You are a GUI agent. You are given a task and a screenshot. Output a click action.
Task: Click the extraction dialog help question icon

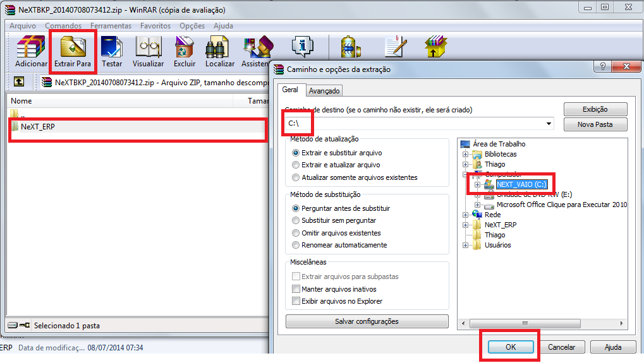point(602,66)
